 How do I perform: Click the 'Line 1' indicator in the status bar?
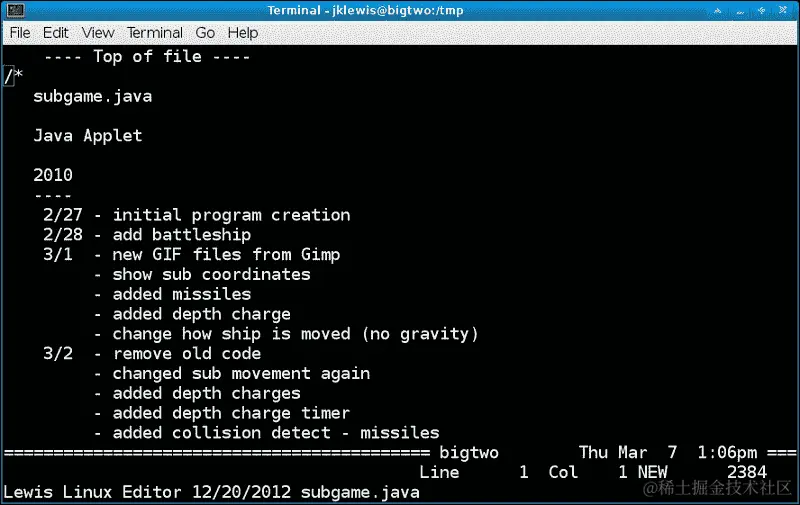point(474,472)
